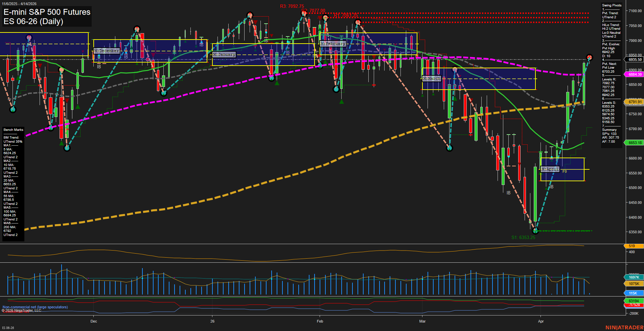Open the Bench Marks panel header
The width and height of the screenshot is (644, 331).
pyautogui.click(x=13, y=129)
